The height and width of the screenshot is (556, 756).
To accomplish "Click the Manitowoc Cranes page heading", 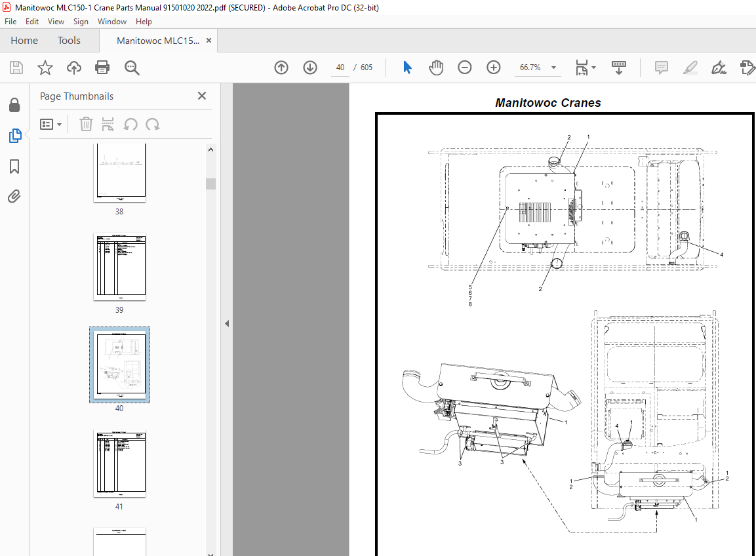I will tap(548, 103).
